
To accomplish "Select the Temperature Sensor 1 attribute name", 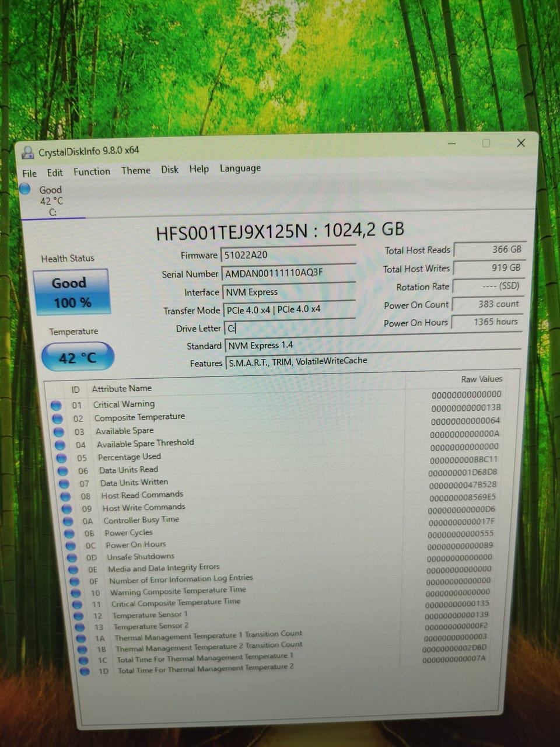I will (150, 615).
